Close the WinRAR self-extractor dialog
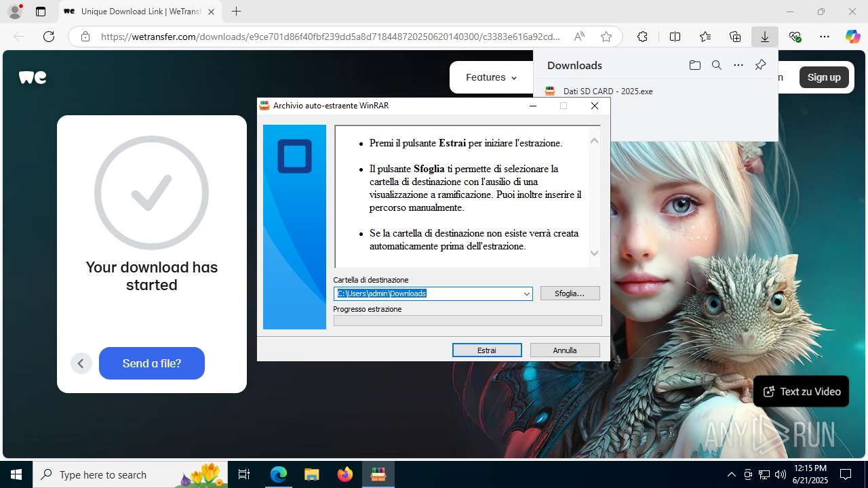Viewport: 868px width, 488px height. [595, 106]
